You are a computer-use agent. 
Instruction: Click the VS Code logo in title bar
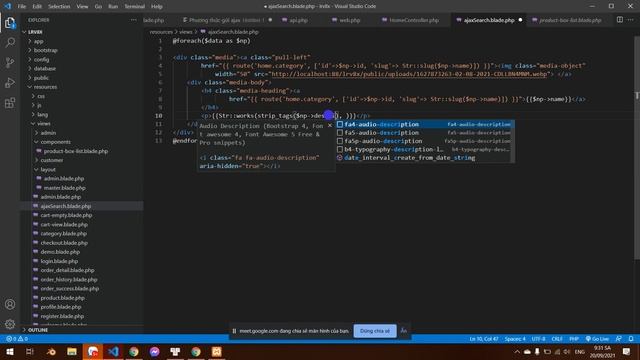[7, 6]
